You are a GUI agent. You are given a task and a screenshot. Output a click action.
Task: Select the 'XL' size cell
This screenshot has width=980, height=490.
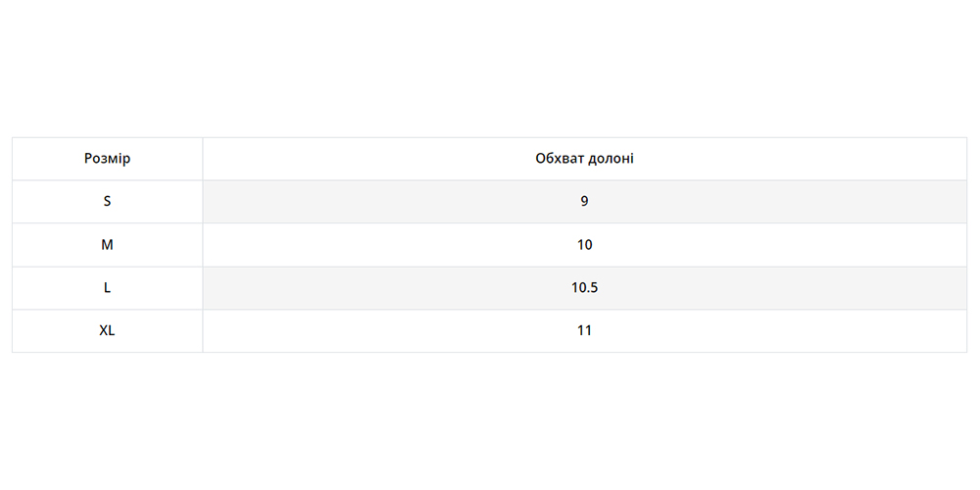(107, 331)
